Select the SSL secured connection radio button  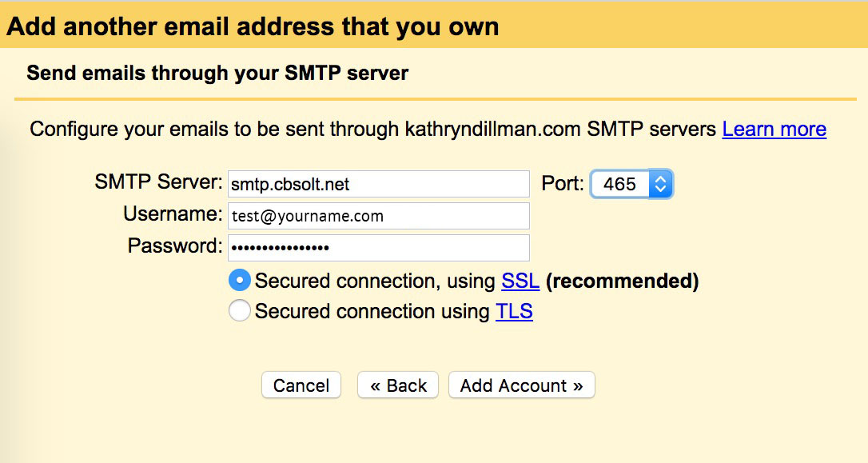(240, 281)
